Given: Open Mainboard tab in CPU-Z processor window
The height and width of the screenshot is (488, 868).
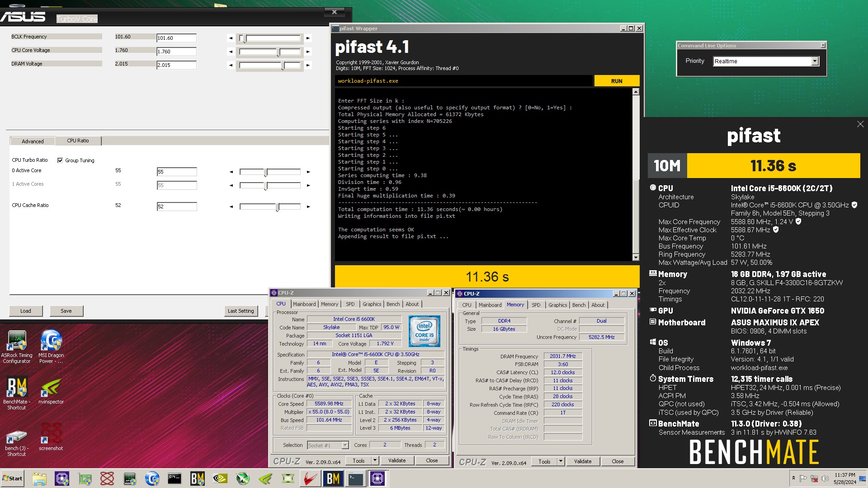Looking at the screenshot, I should [x=304, y=304].
